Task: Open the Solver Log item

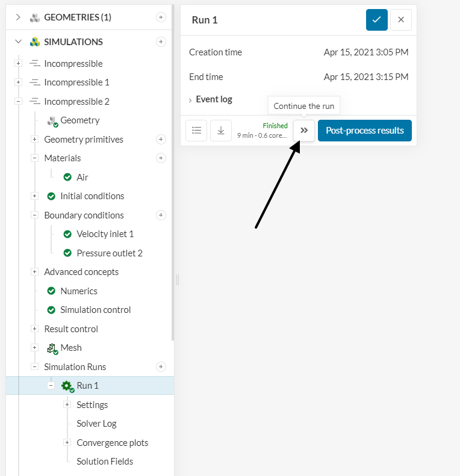Action: click(x=96, y=424)
